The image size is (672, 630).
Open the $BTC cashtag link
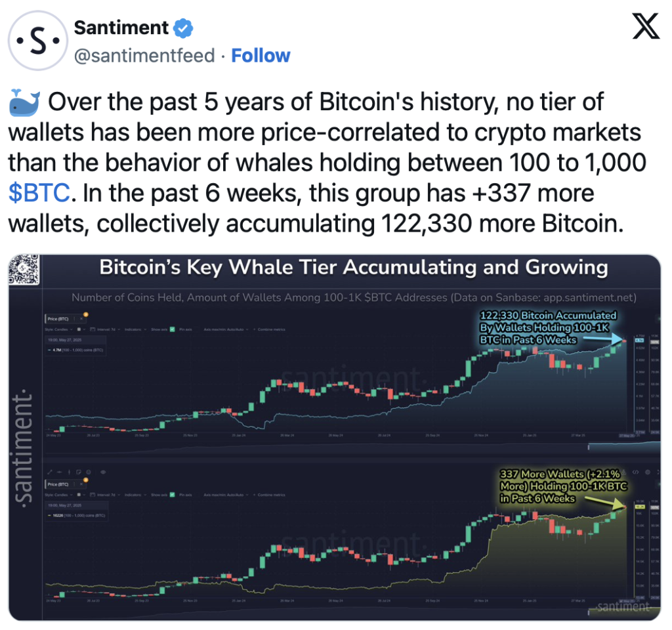point(39,193)
